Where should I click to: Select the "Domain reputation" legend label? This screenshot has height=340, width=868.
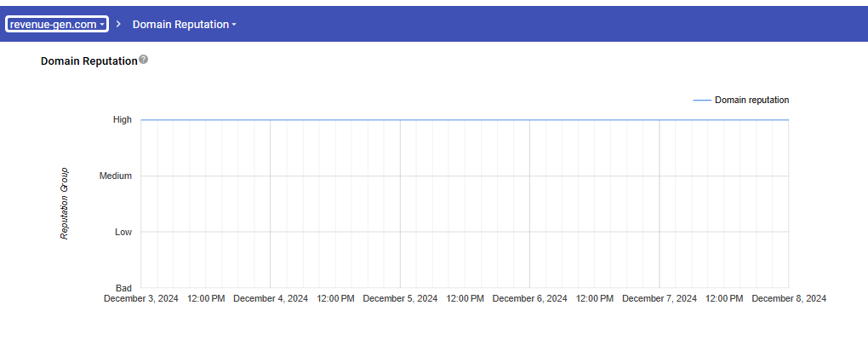[751, 101]
